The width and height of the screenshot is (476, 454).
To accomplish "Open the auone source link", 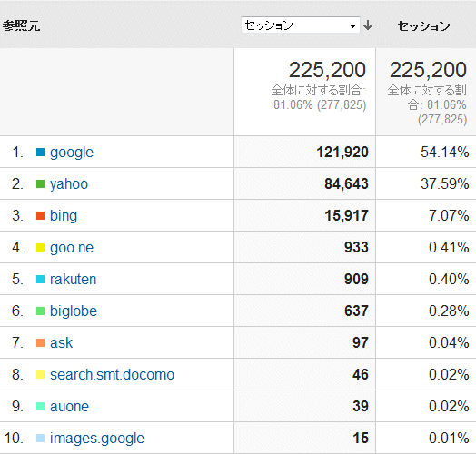I will click(x=69, y=407).
